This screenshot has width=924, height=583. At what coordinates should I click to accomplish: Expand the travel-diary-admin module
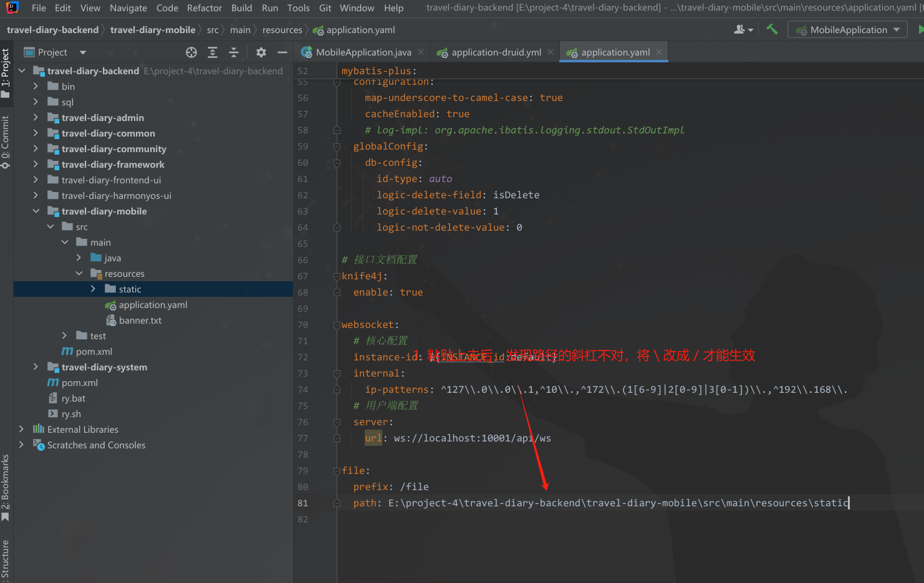pyautogui.click(x=36, y=117)
